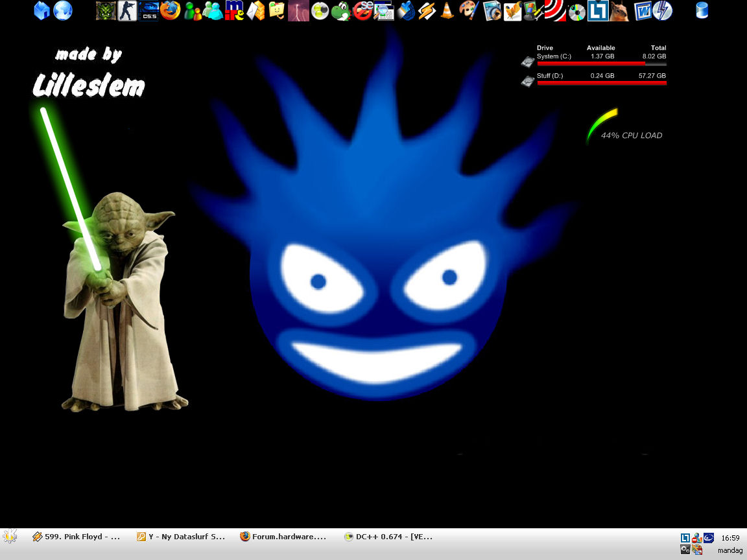The image size is (747, 560).
Task: Click the colorful paint palette tray icon
Action: coord(697,550)
